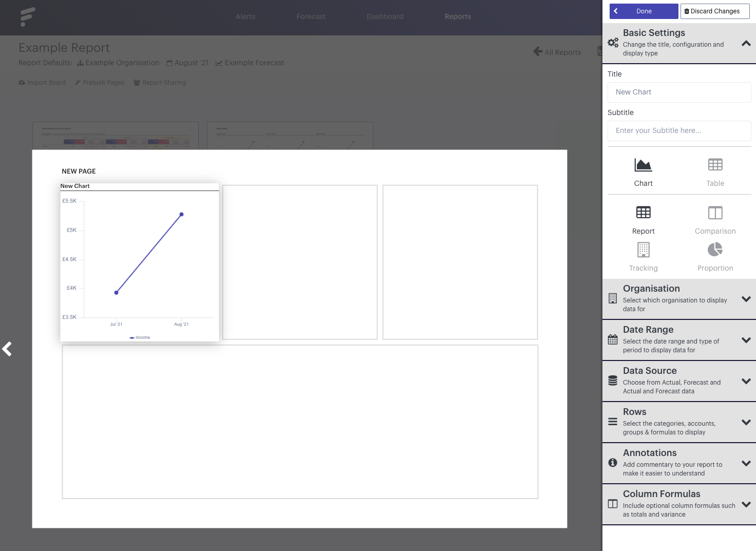Click the Data Source database icon

point(613,381)
